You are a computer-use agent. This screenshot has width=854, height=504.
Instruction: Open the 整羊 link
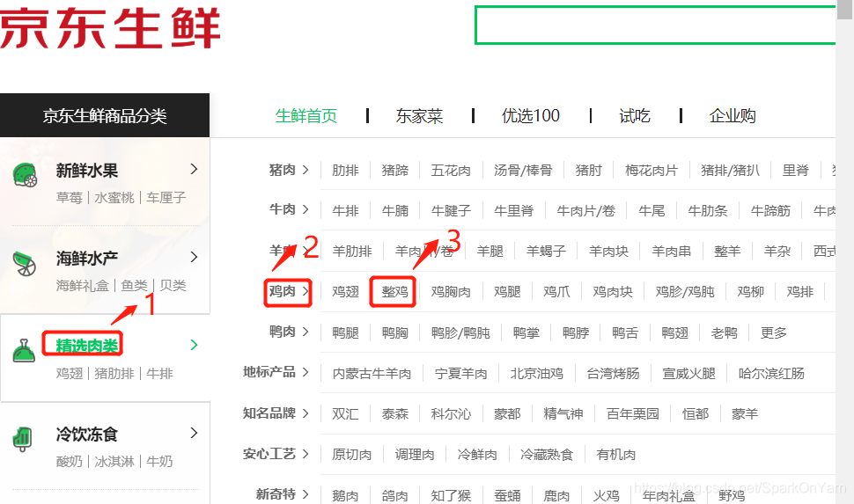(x=727, y=251)
